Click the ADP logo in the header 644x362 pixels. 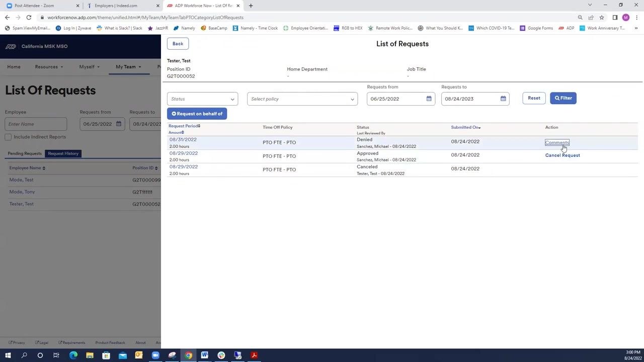point(11,46)
